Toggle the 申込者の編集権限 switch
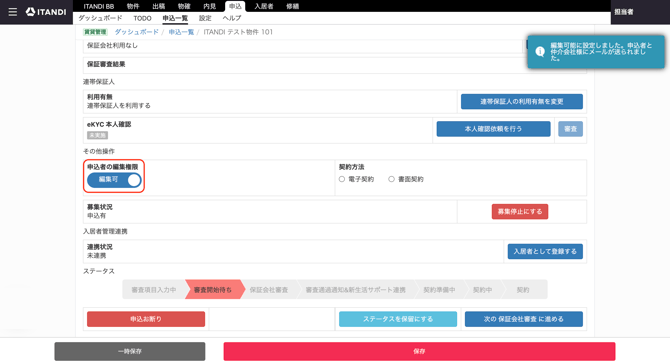Screen dimensions: 670x364 click(x=114, y=180)
